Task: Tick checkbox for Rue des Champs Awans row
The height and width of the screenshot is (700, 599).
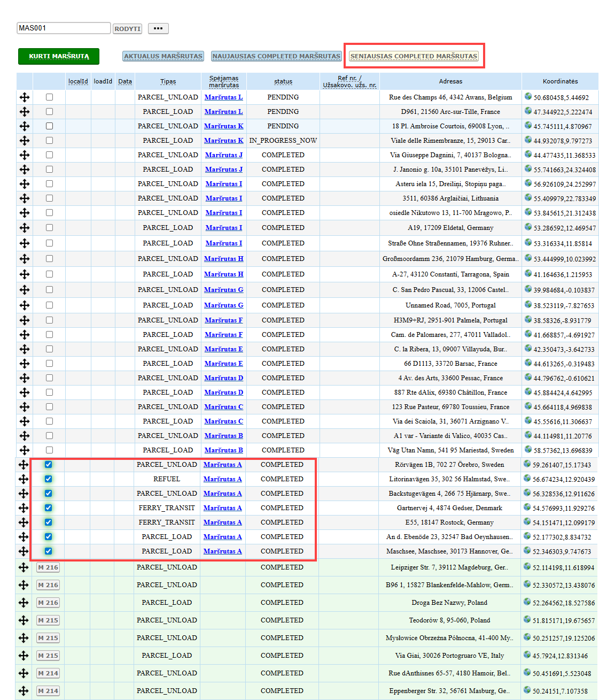Action: [x=49, y=97]
